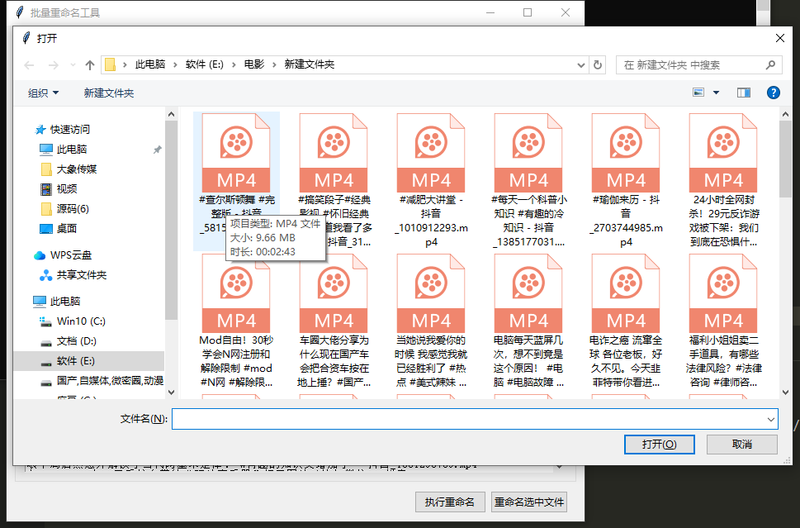
Task: Select Win10 (C:) drive
Action: (81, 321)
